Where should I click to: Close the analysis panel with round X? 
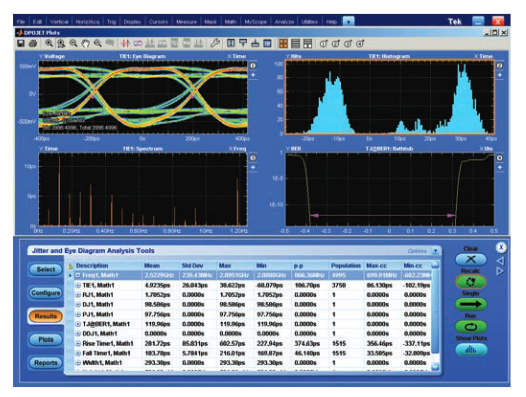[x=501, y=248]
